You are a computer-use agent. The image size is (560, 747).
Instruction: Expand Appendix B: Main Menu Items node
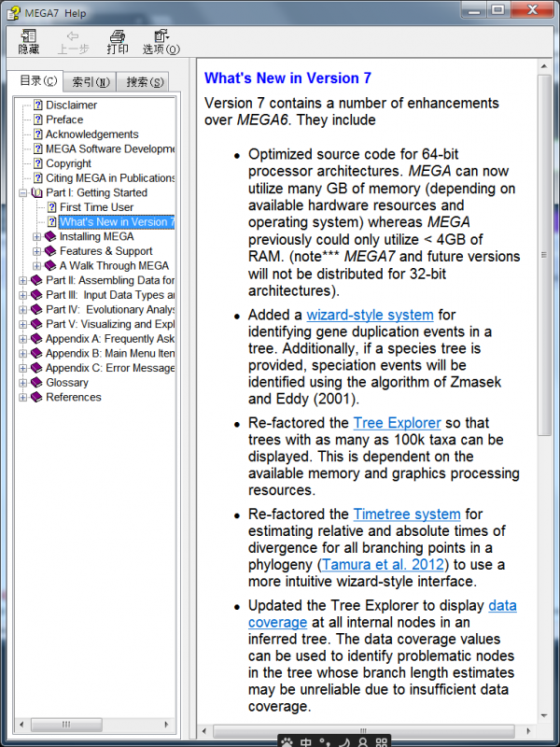click(22, 354)
